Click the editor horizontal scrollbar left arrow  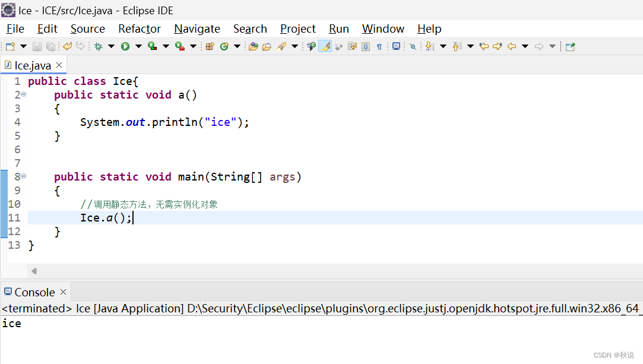tap(34, 271)
